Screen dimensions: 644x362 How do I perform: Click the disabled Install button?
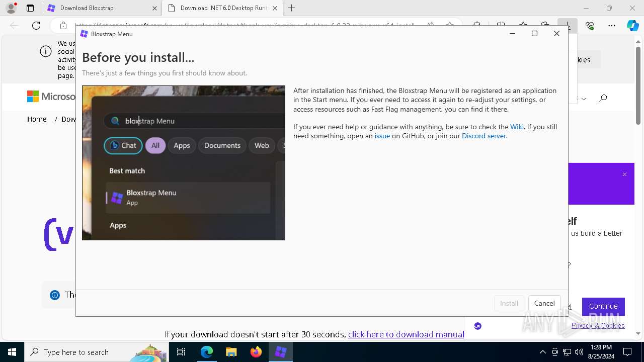[x=509, y=303]
